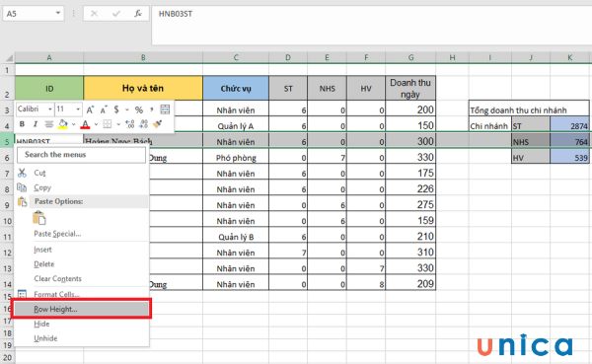Expand accounting format dropdown arrow
The height and width of the screenshot is (364, 592).
(x=127, y=109)
